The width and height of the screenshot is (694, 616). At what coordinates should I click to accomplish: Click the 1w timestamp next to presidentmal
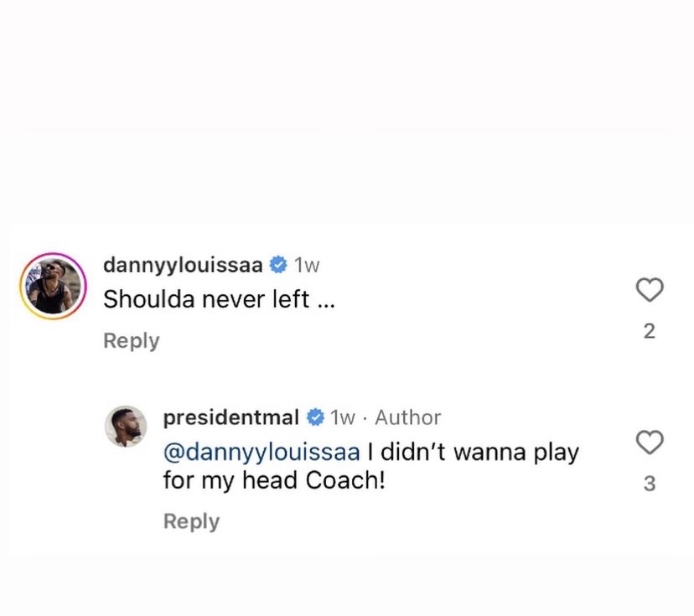(x=343, y=417)
